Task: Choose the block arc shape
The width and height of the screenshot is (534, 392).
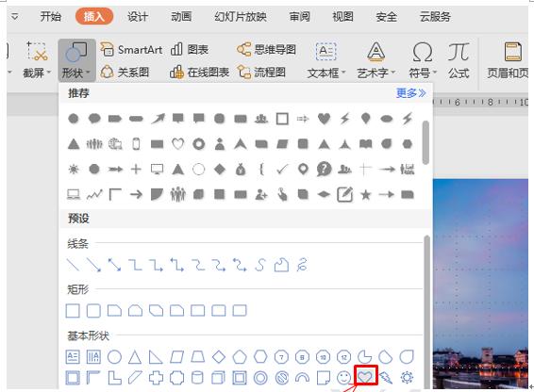Action: (302, 378)
